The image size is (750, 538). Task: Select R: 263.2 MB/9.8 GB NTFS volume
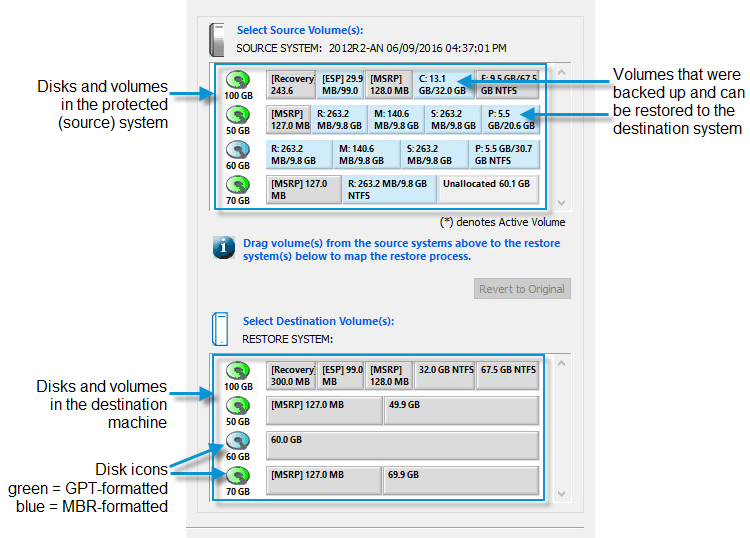click(x=389, y=189)
